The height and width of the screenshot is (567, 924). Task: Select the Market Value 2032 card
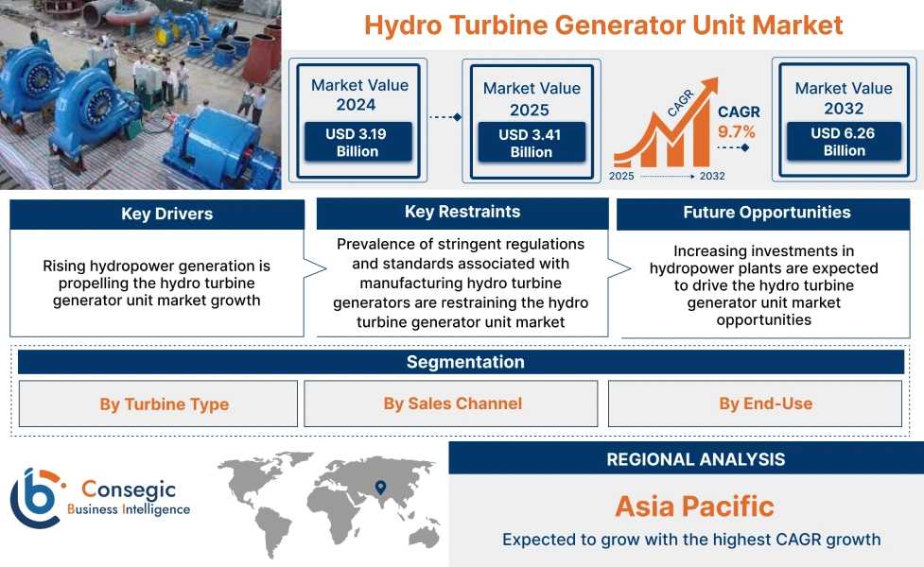coord(843,116)
